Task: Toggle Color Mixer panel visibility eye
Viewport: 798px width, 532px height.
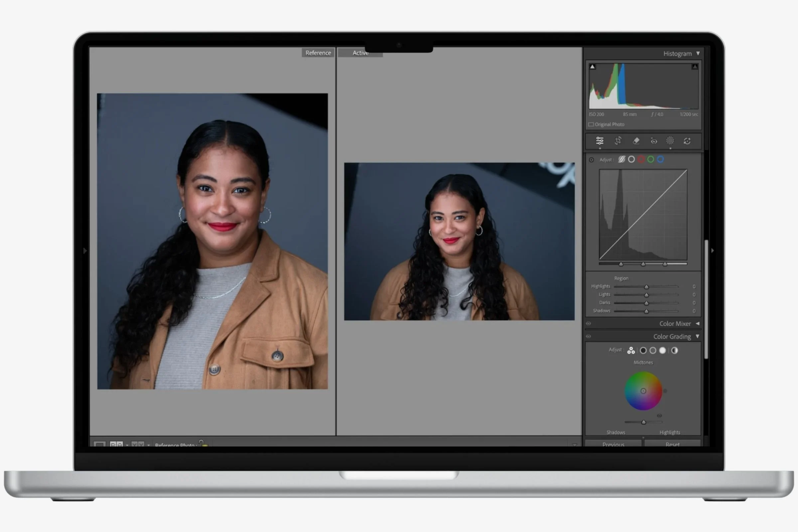Action: [x=588, y=324]
